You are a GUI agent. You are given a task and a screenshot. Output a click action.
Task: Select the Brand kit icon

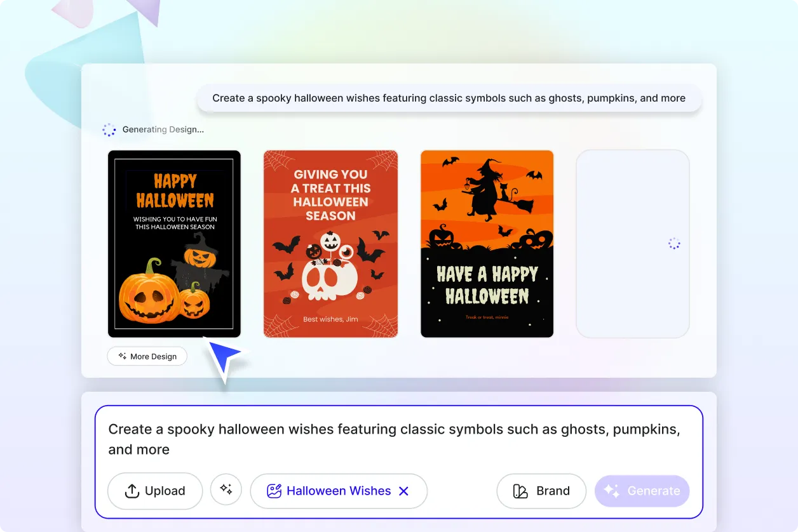[x=519, y=491]
